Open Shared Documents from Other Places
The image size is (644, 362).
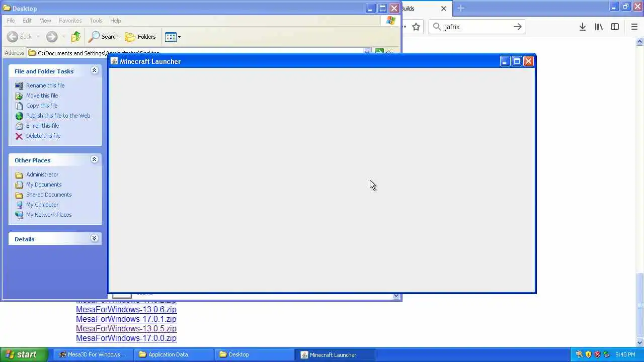click(49, 195)
